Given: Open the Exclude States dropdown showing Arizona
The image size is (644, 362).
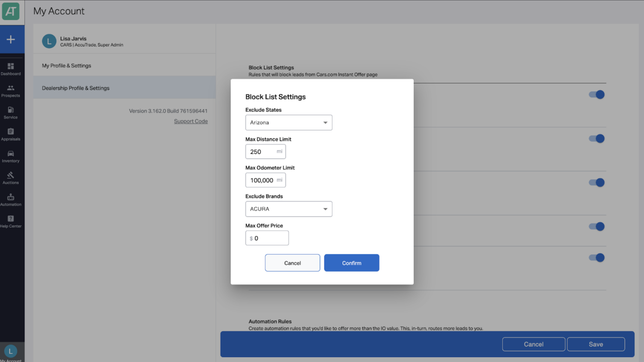Looking at the screenshot, I should point(289,123).
